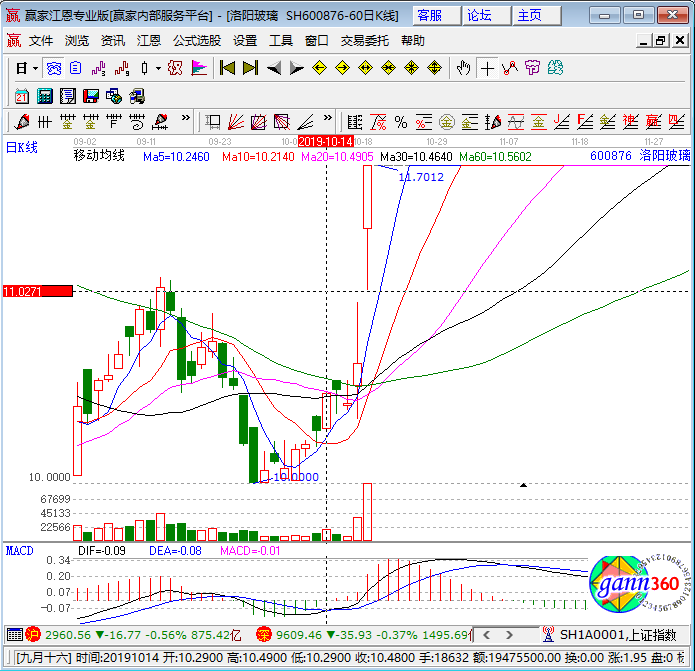Expand the drawing toolbar overflow chevron
Viewport: 695px width, 671px height.
[185, 118]
